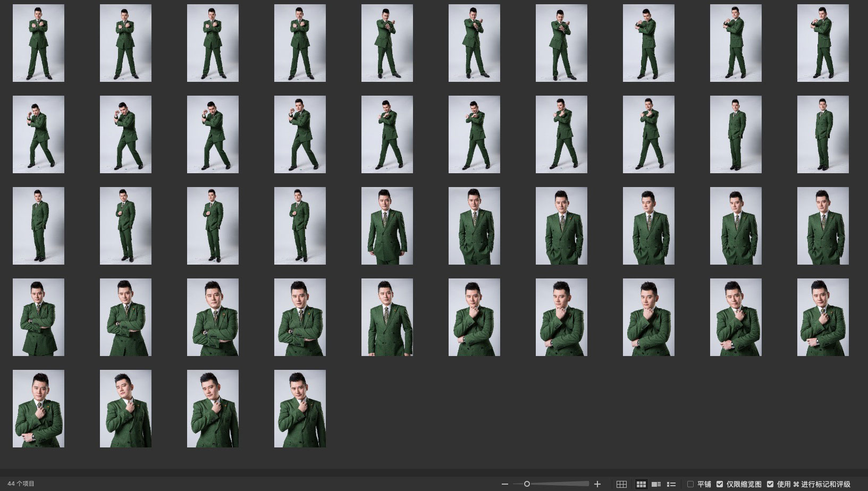Select the last thumbnail in the fourth row
The image size is (868, 491).
click(823, 317)
